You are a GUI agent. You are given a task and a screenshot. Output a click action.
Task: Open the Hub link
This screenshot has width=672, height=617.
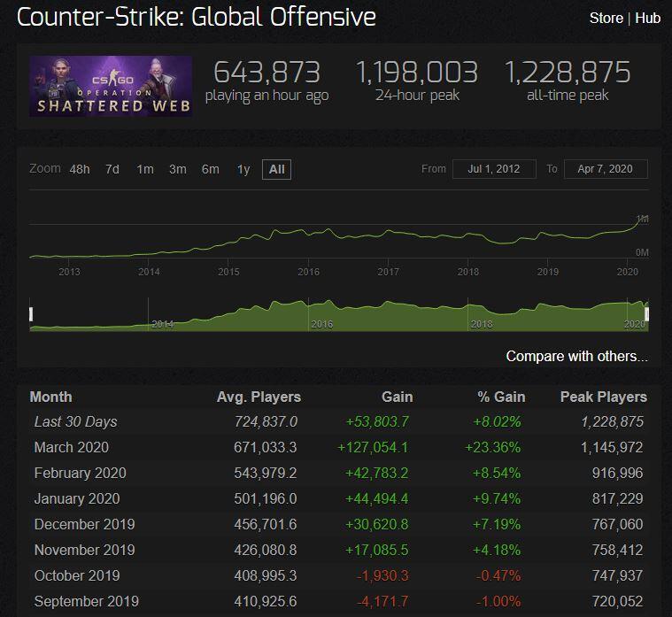pos(647,18)
